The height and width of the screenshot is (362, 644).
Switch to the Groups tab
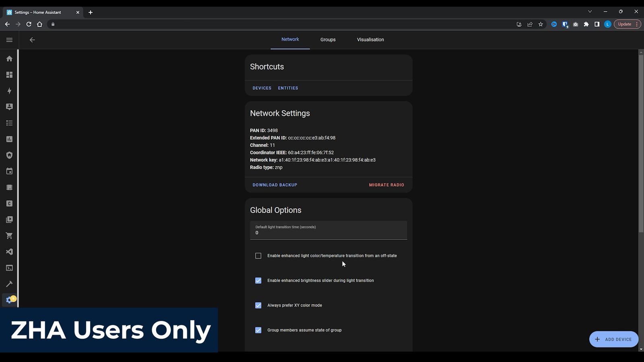click(328, 40)
